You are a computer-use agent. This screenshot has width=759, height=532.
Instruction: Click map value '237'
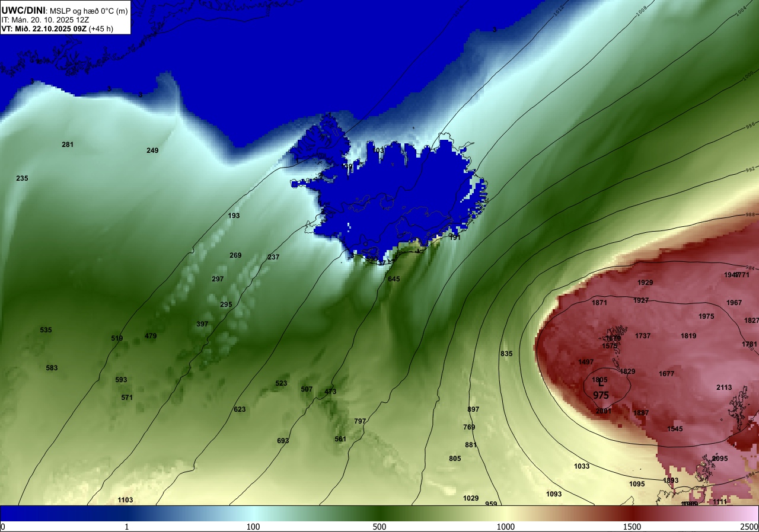[273, 257]
